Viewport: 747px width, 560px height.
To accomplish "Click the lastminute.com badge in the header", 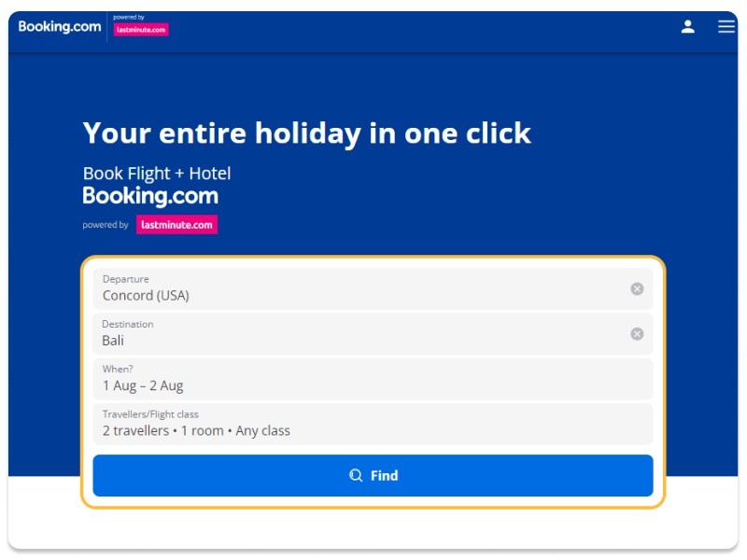I will point(140,30).
